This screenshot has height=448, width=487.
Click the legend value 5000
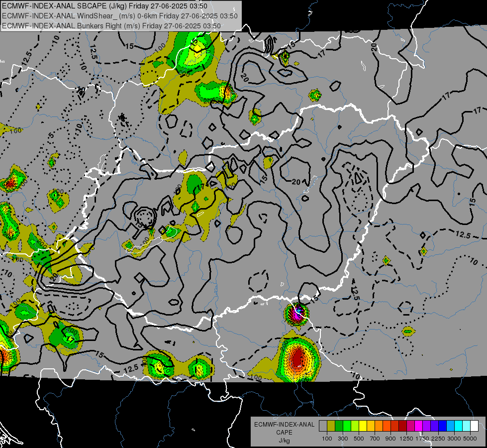pos(470,439)
